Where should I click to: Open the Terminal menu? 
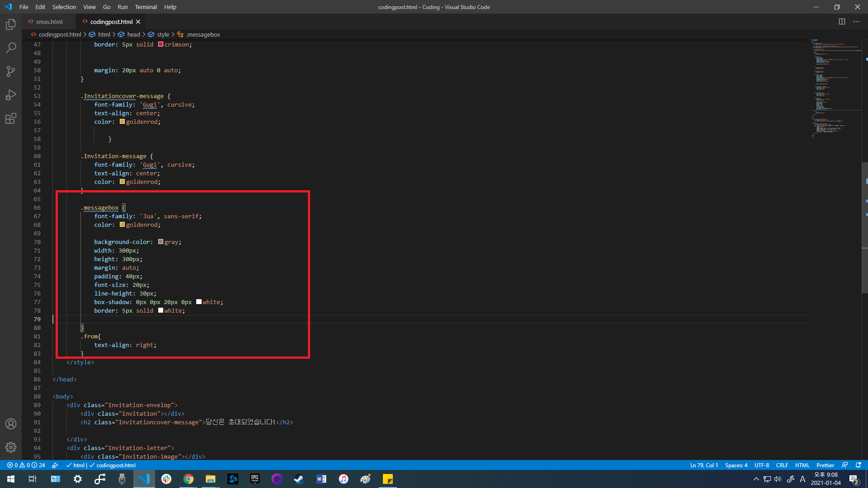pyautogui.click(x=146, y=7)
